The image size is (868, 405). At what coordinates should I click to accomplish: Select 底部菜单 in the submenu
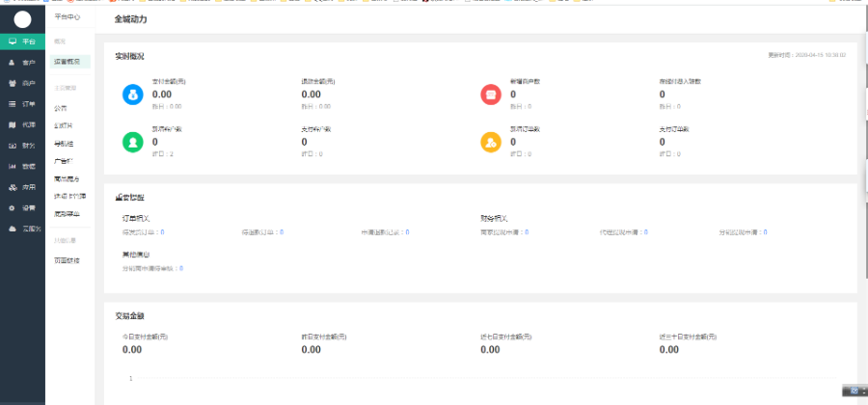pyautogui.click(x=67, y=214)
